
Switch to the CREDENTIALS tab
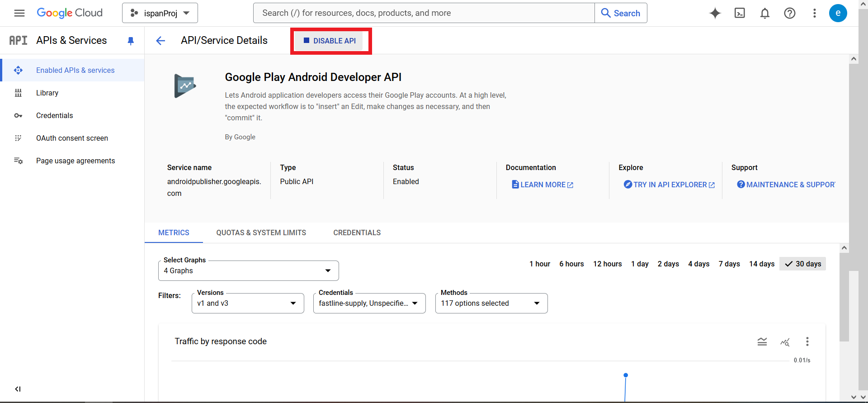click(357, 232)
